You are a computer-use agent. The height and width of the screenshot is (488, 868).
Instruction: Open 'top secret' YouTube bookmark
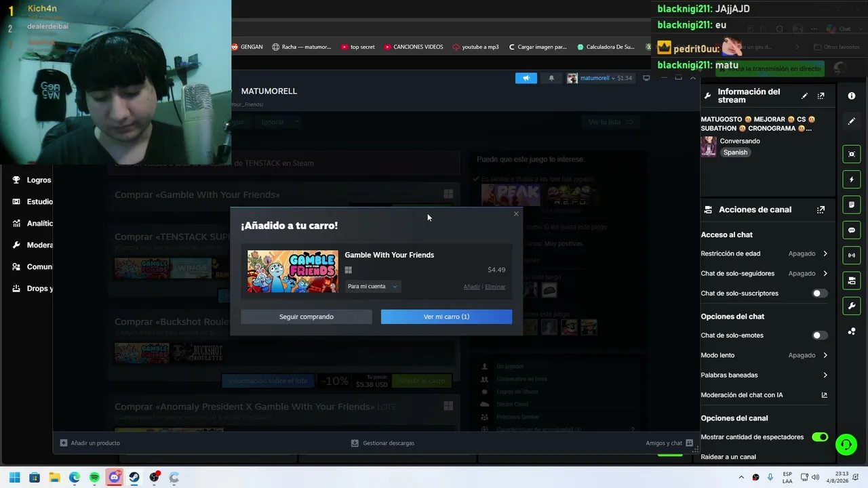point(358,47)
